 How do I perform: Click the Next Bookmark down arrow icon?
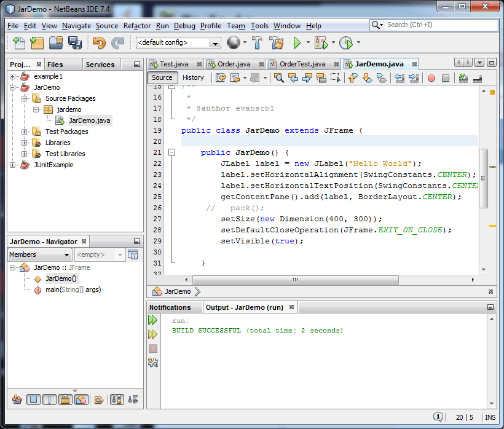(x=367, y=78)
